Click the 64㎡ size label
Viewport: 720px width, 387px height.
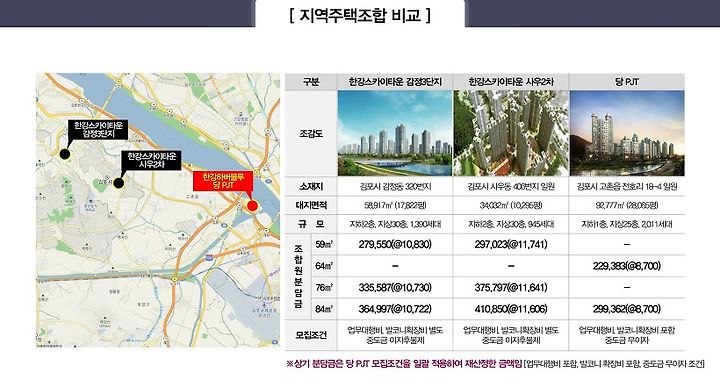[x=324, y=266]
